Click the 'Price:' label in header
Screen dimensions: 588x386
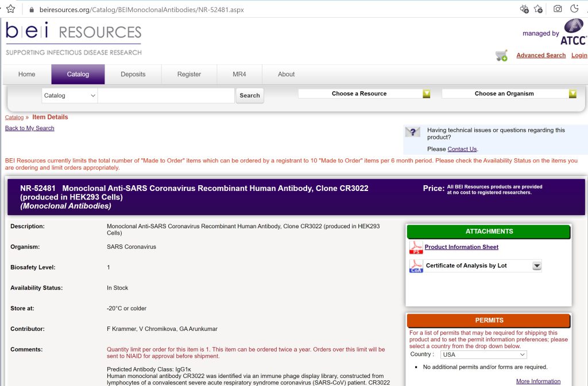click(x=434, y=188)
